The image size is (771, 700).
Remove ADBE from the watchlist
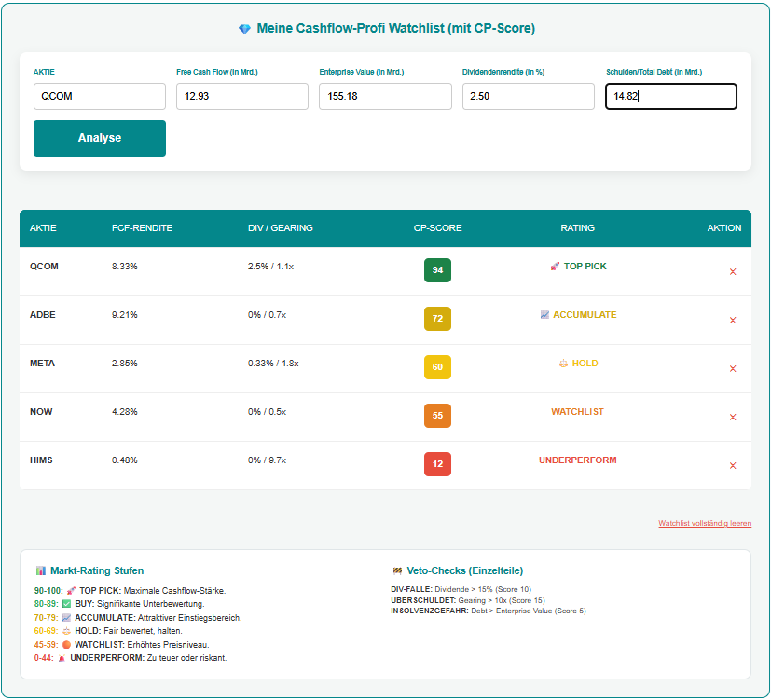point(733,321)
